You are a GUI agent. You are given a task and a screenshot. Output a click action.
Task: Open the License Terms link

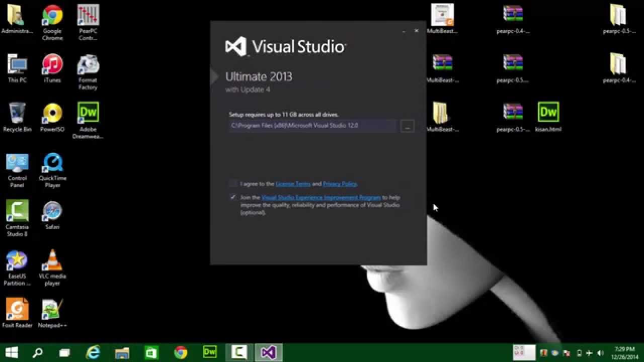(x=293, y=184)
